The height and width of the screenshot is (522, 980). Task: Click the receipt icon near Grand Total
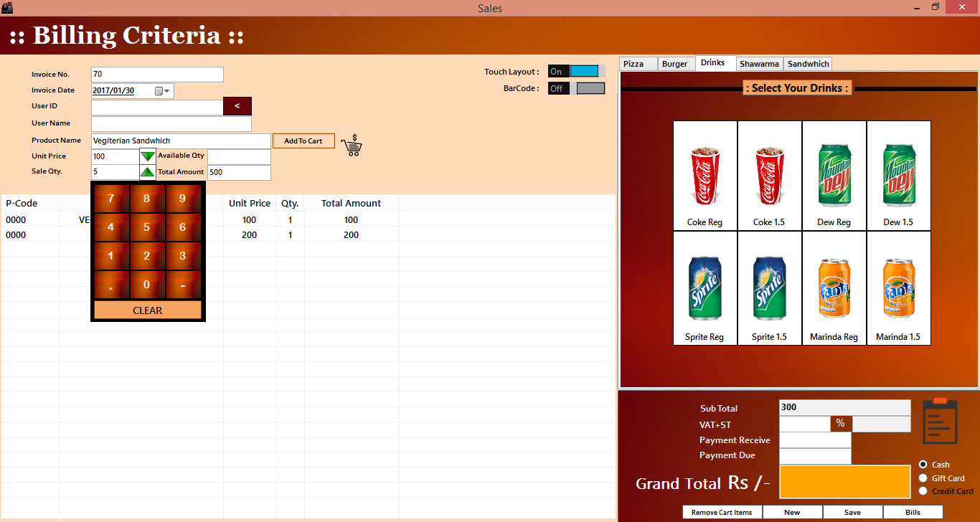tap(940, 422)
